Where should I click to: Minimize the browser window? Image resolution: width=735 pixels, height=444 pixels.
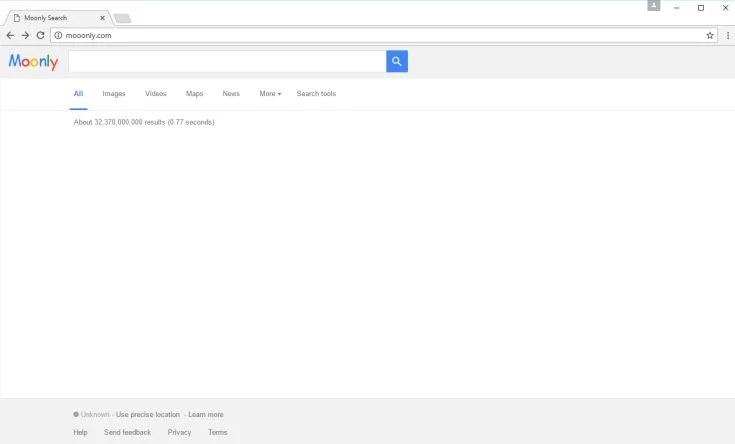(676, 8)
